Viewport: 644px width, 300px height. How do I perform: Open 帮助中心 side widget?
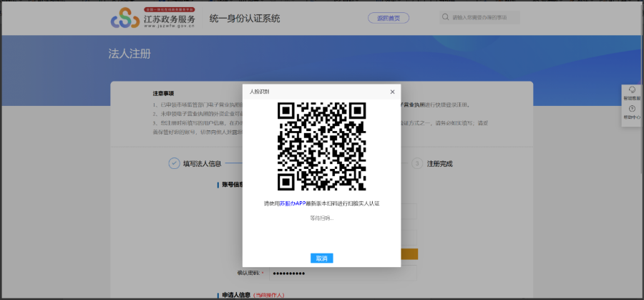coord(632,112)
